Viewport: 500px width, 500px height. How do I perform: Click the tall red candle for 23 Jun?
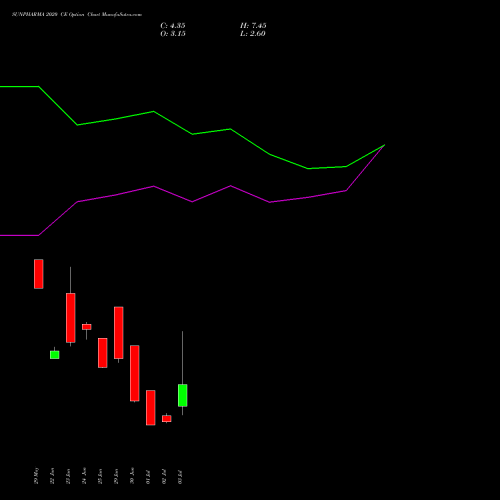71,318
